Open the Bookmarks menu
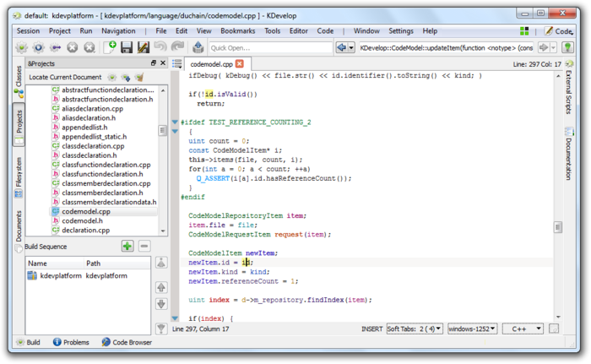This screenshot has height=364, width=591. coord(237,30)
